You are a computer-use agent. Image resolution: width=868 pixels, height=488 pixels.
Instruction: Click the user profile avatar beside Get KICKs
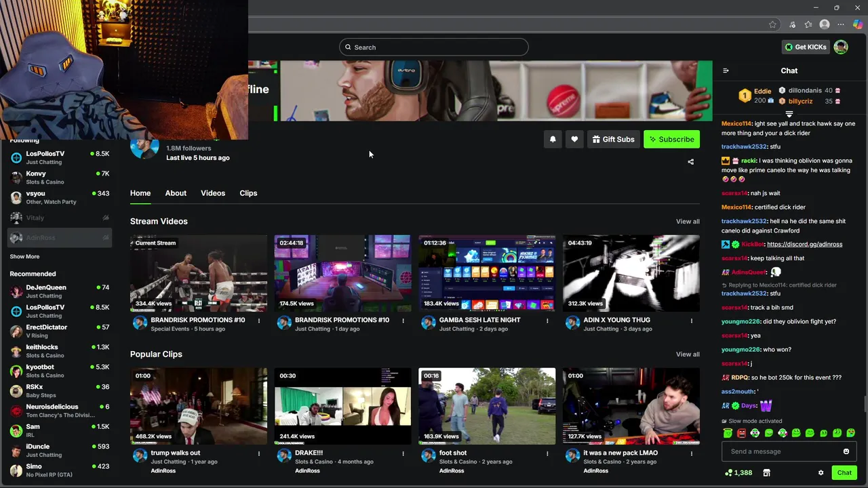click(x=841, y=47)
